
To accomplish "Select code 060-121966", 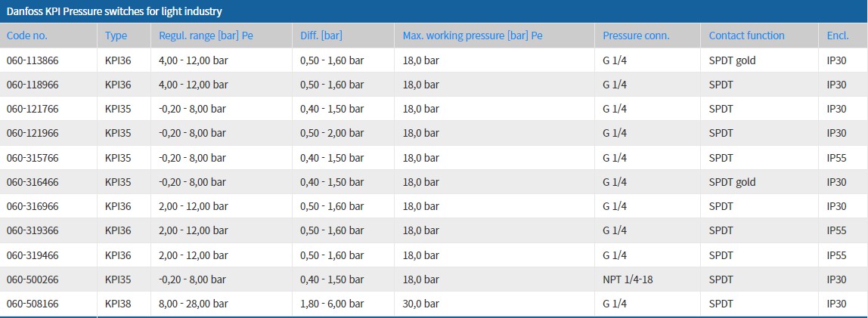I will [33, 133].
